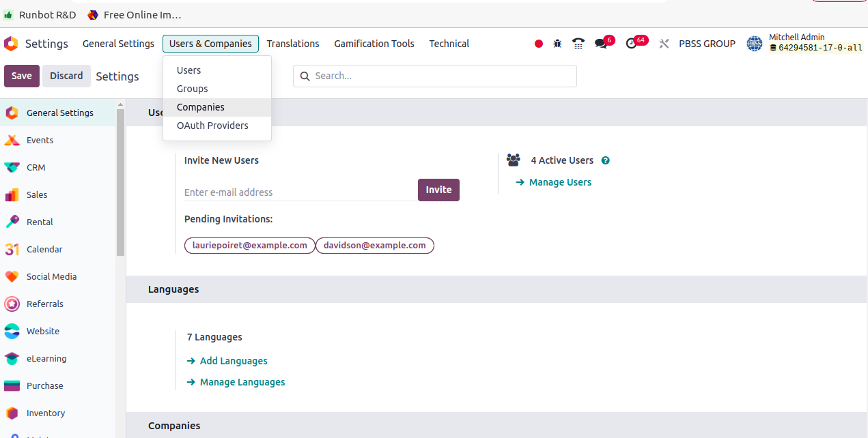This screenshot has width=868, height=438.
Task: Select Users from the dropdown
Action: (x=217, y=70)
